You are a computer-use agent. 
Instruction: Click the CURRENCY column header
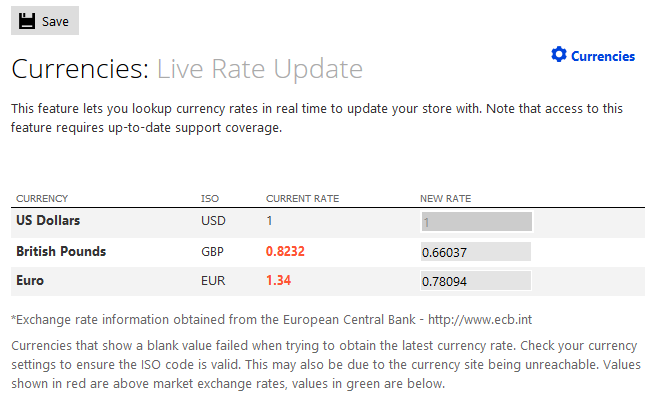(x=42, y=199)
